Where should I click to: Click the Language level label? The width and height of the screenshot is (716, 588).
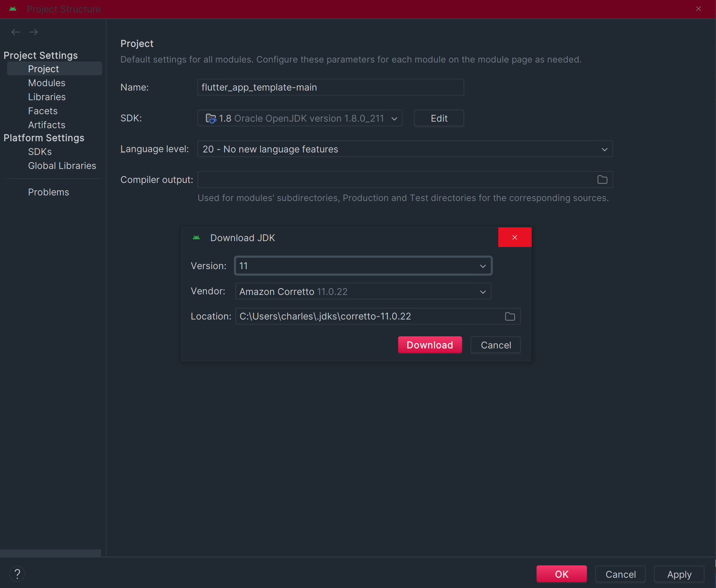(155, 149)
